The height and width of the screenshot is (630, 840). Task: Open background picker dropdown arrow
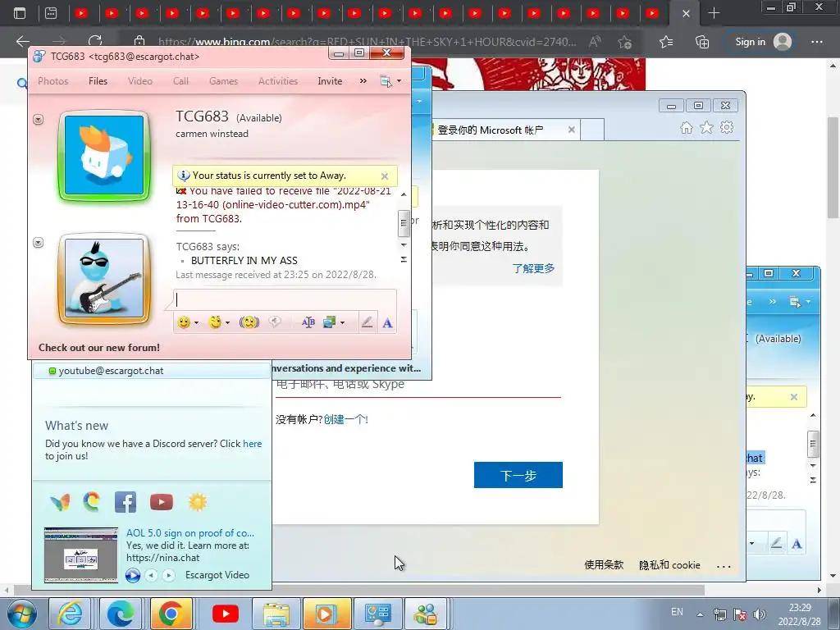(x=342, y=323)
